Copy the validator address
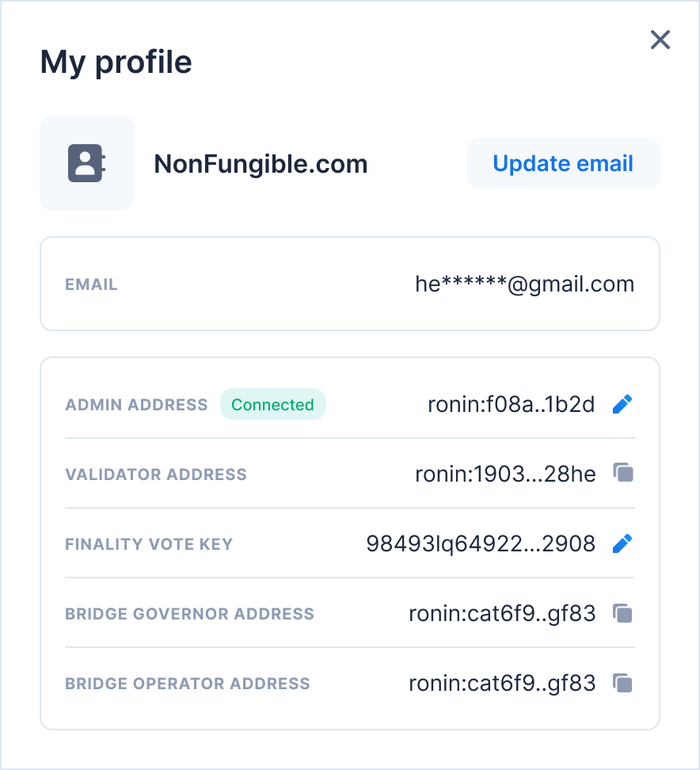The height and width of the screenshot is (770, 700). (x=623, y=474)
